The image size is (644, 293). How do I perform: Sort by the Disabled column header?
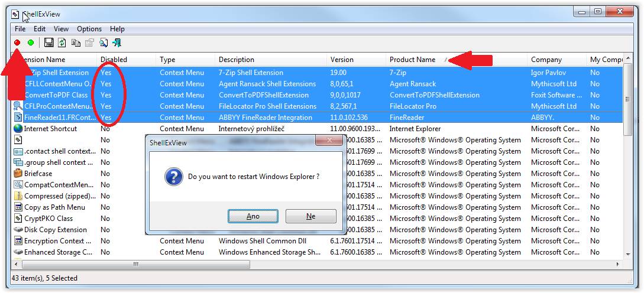click(x=126, y=60)
